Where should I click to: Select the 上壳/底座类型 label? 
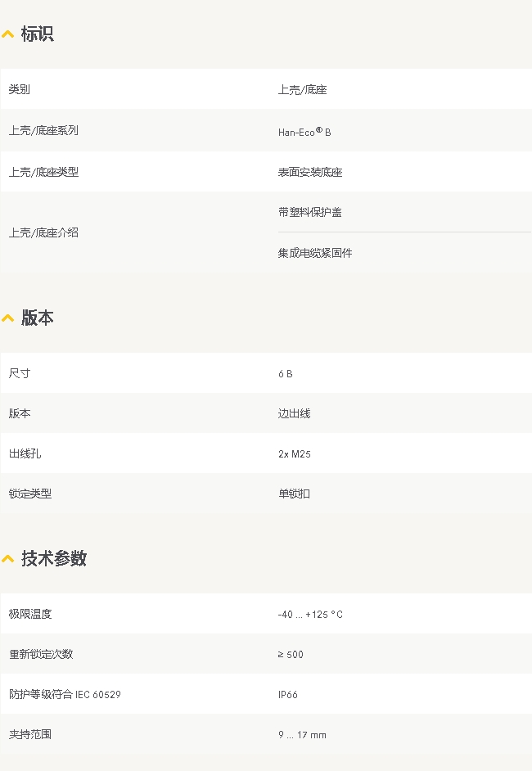43,172
